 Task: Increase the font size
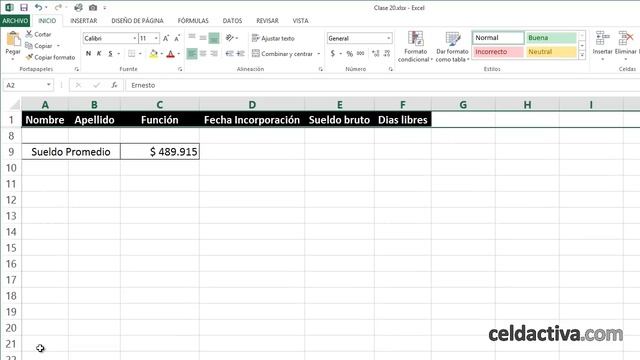coord(166,38)
